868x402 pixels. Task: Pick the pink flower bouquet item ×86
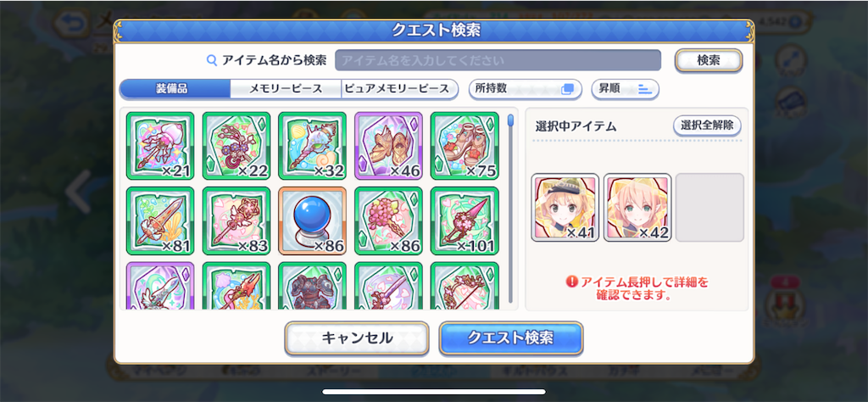click(x=388, y=221)
